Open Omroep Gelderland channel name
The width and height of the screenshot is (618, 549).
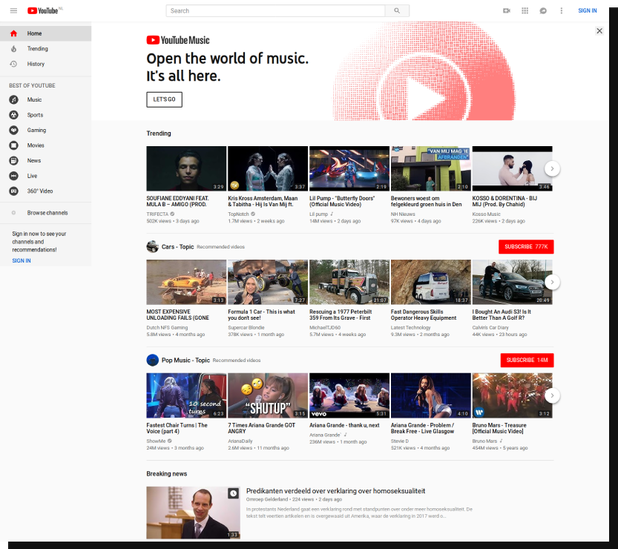point(267,499)
